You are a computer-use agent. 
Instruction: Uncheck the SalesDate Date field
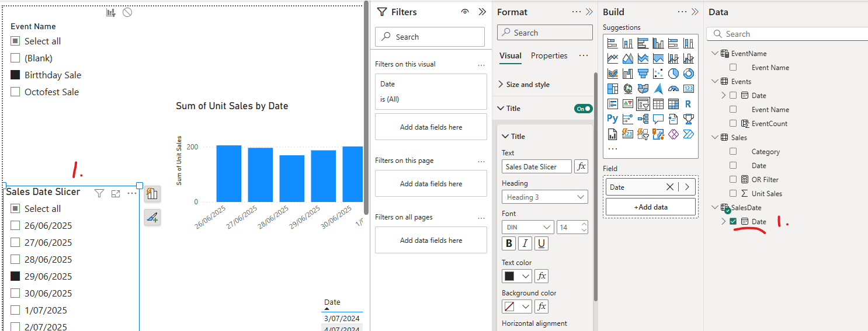click(733, 221)
